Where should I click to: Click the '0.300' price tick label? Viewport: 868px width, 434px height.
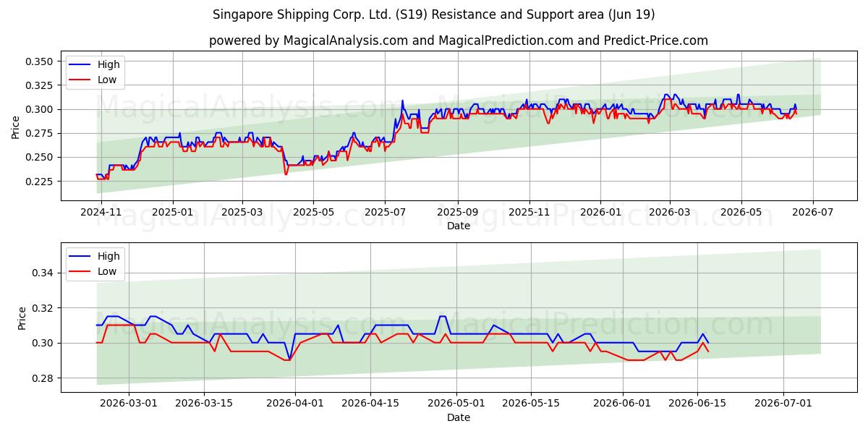coord(41,109)
